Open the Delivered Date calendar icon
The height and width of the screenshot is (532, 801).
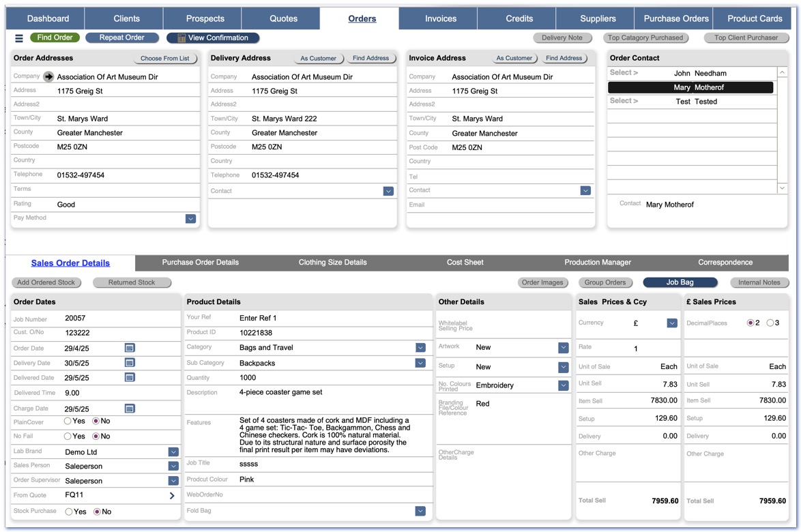click(x=130, y=377)
